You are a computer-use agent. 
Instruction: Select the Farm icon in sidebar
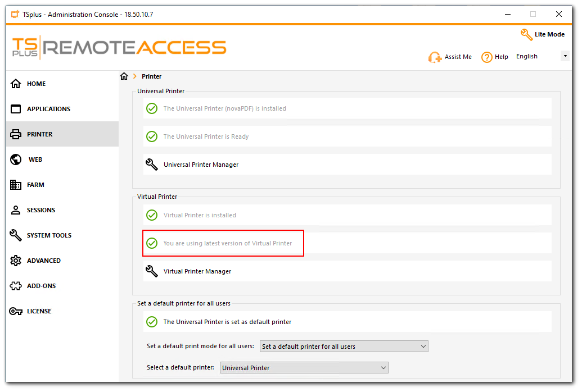[15, 184]
